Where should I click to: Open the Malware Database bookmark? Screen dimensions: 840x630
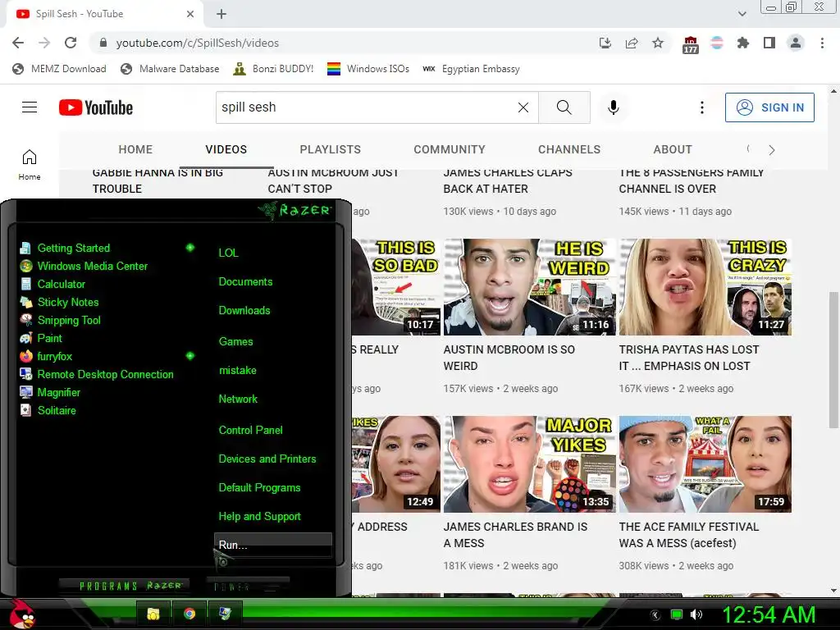(171, 69)
